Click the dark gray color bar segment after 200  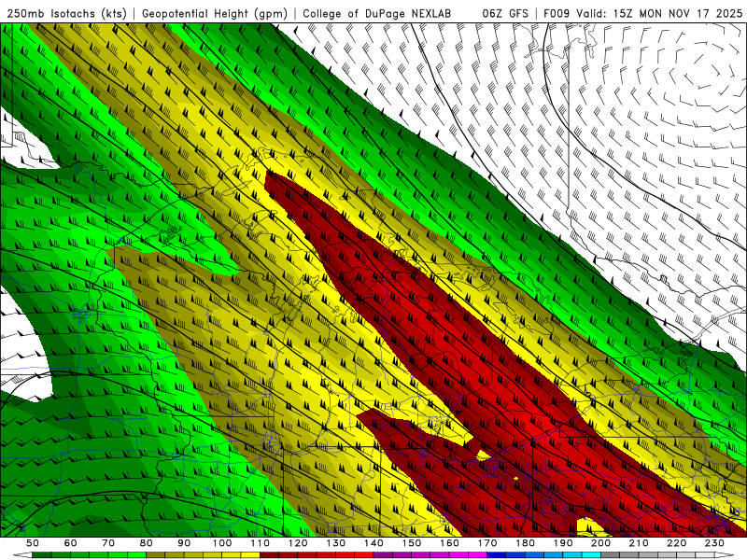tap(611, 554)
